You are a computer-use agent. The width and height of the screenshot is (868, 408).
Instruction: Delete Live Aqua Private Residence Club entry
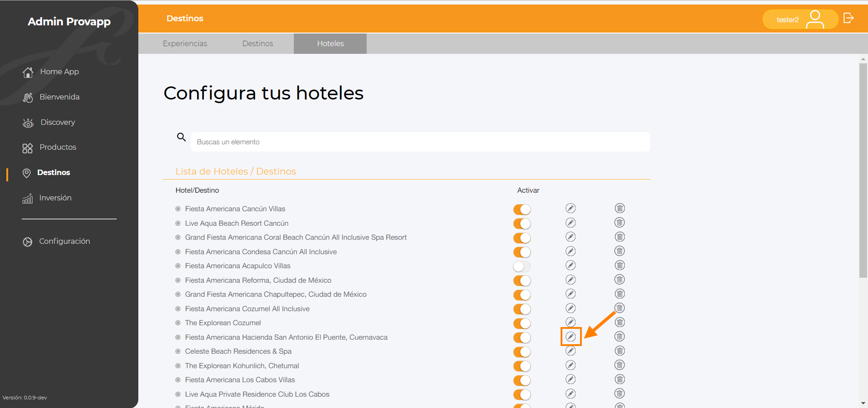(x=620, y=394)
